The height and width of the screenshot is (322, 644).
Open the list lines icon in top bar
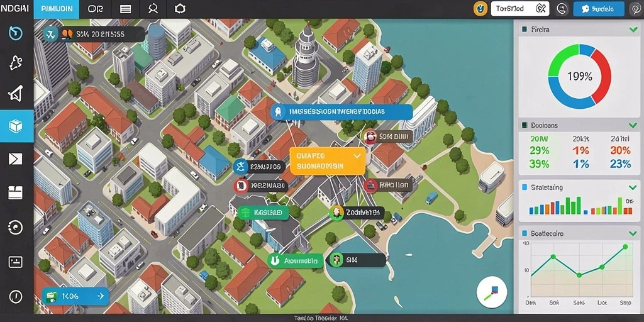click(x=126, y=9)
